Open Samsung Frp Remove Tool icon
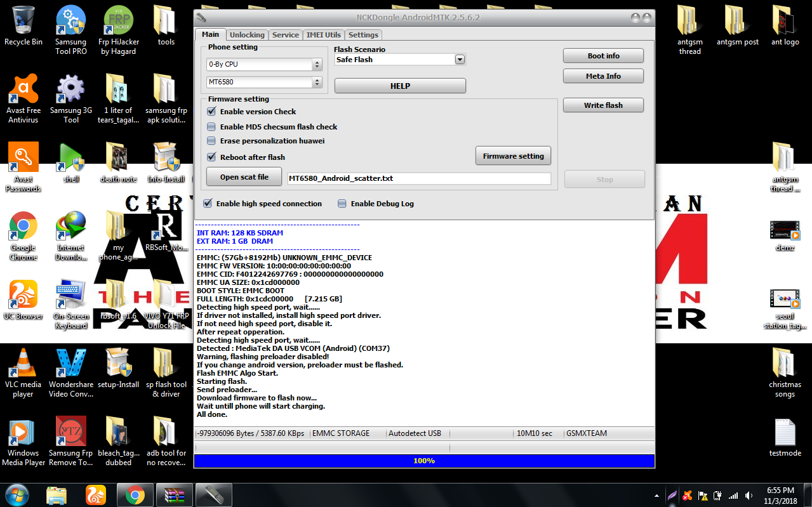Image resolution: width=812 pixels, height=507 pixels. tap(70, 442)
